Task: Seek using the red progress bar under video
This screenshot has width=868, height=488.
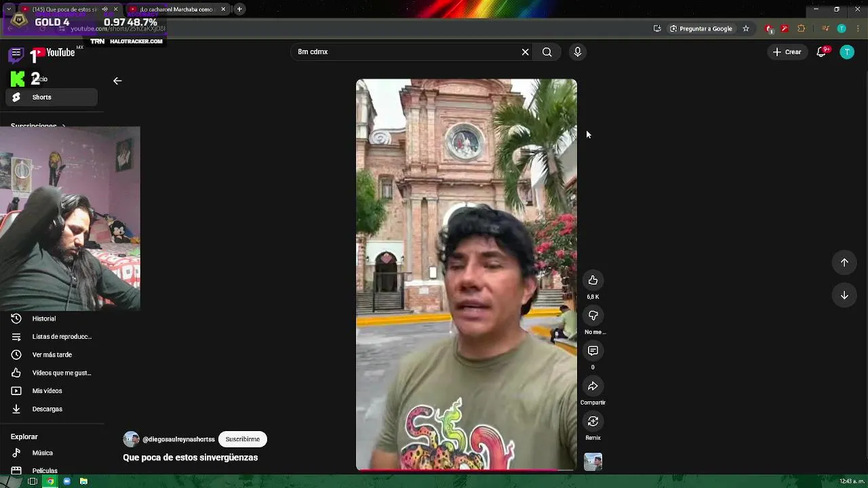Action: click(467, 470)
